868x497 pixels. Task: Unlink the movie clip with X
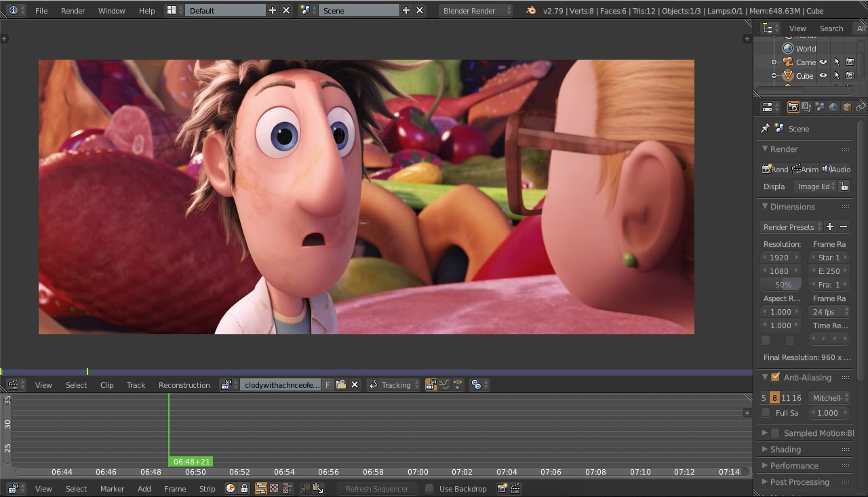point(355,385)
